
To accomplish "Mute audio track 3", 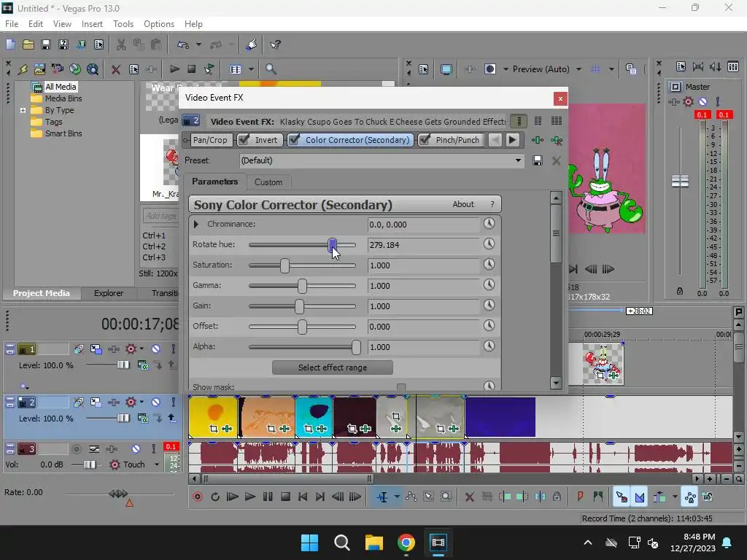I will pos(136,449).
